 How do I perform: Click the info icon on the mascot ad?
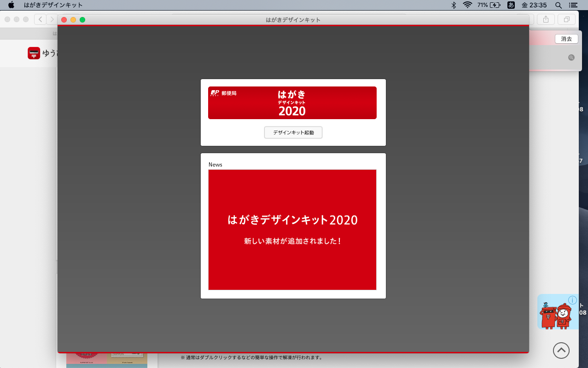[572, 300]
